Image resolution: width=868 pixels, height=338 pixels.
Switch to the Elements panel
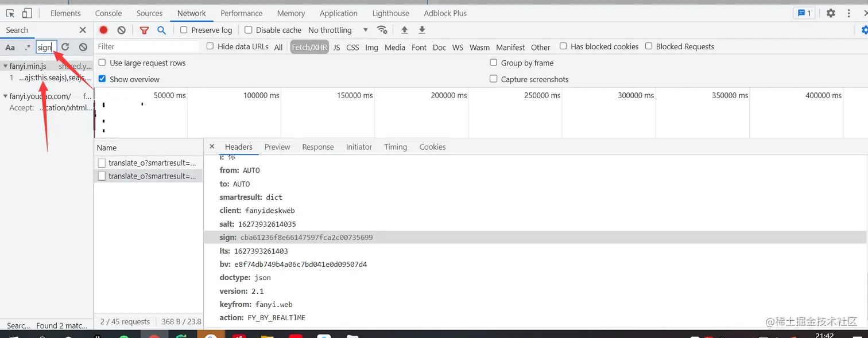point(65,13)
